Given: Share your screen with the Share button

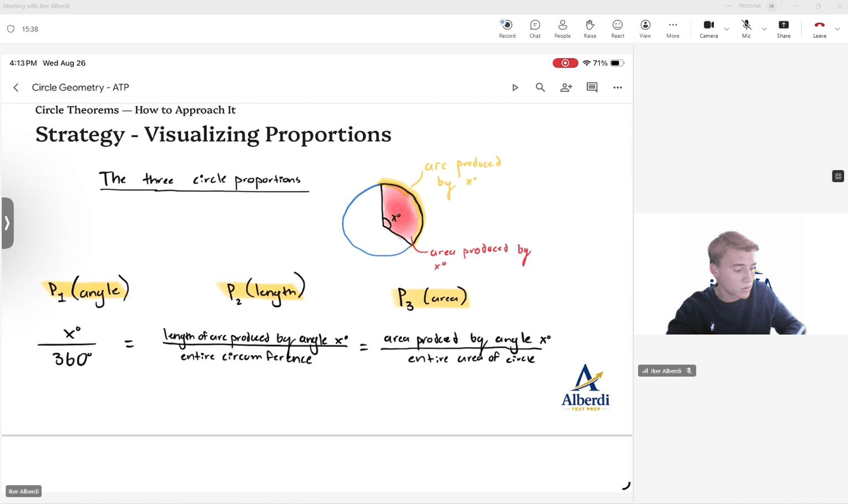Looking at the screenshot, I should coord(784,29).
